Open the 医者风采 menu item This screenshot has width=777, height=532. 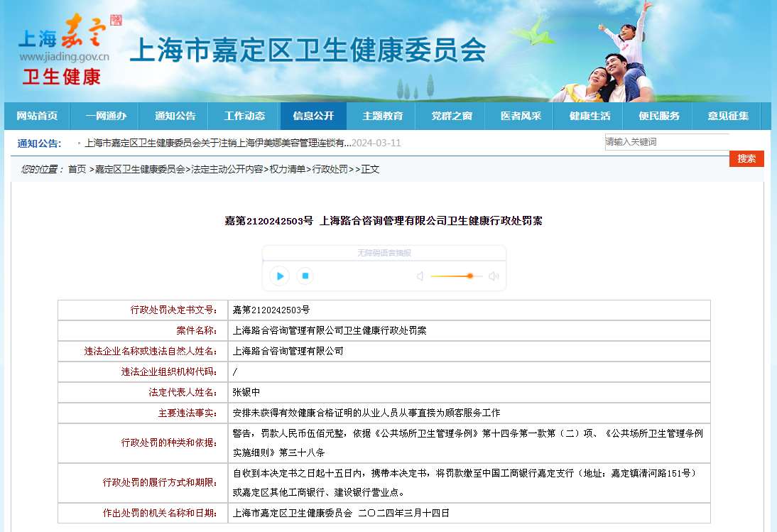521,116
